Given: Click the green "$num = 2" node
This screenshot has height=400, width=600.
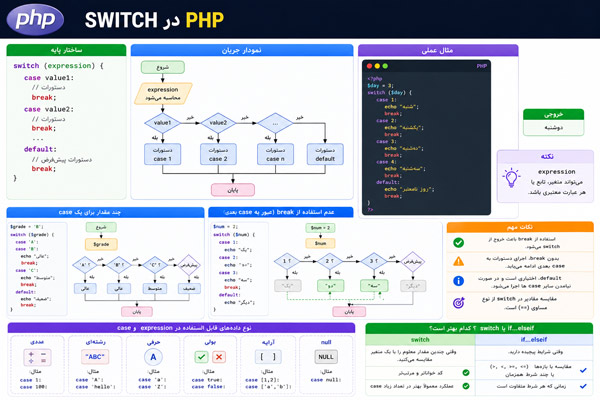Looking at the screenshot, I should pos(320,228).
